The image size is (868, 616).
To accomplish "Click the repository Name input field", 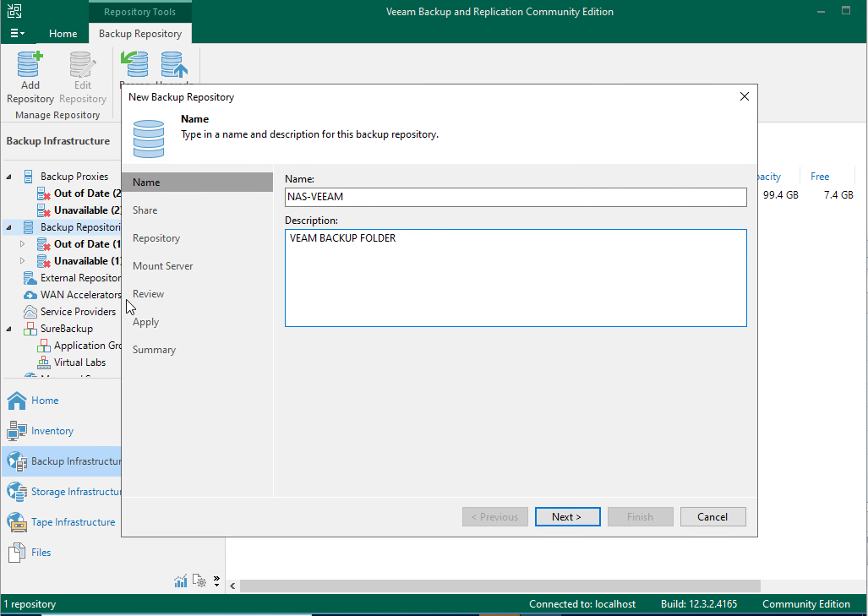I will tap(516, 197).
